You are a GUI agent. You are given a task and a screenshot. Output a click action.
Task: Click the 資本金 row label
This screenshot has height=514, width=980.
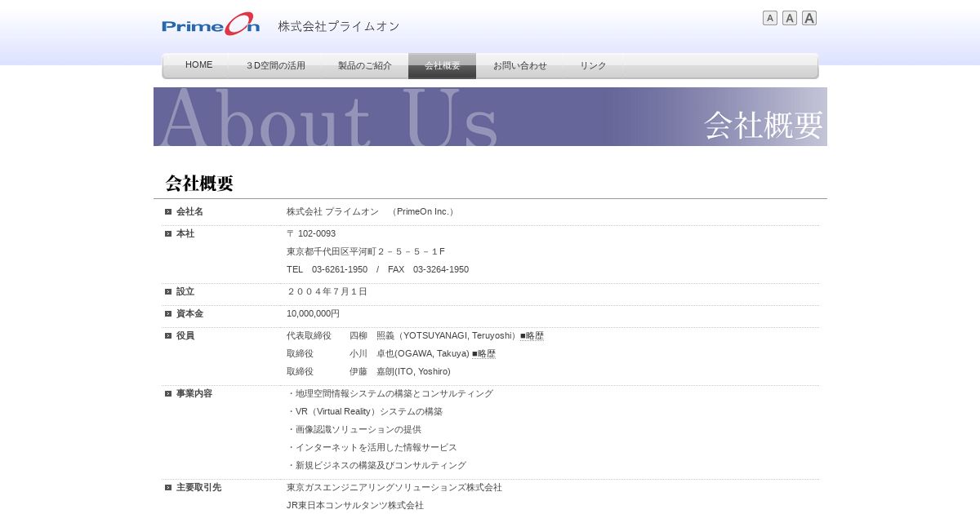click(189, 313)
